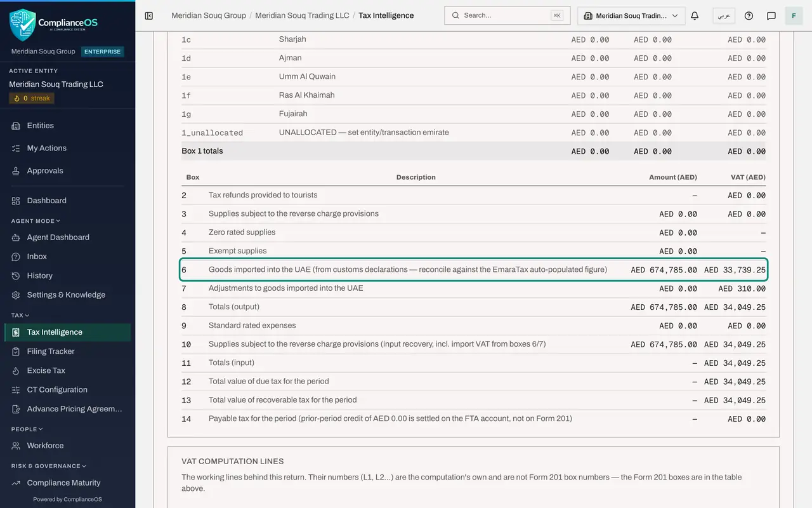Viewport: 812px width, 508px height.
Task: Click the Filing Tracker icon
Action: coord(16,351)
